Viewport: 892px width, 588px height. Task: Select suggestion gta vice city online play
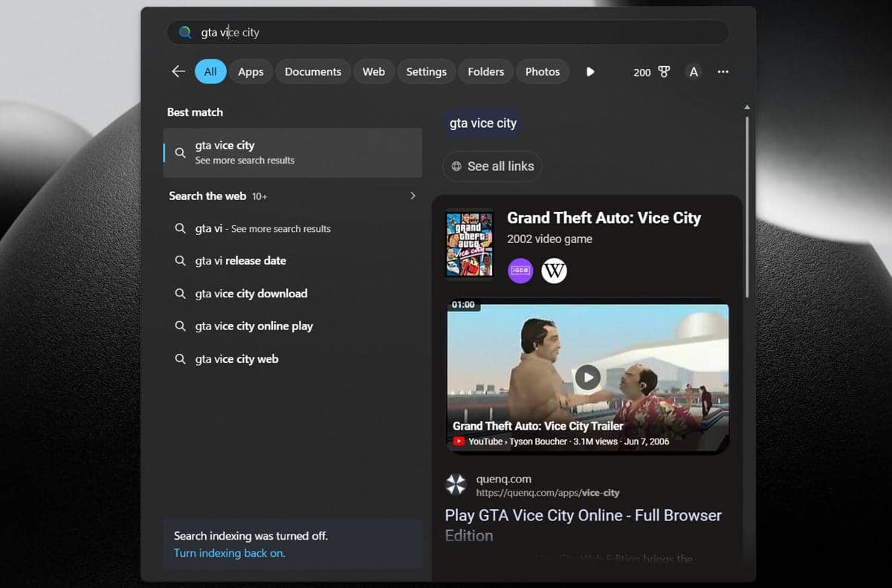tap(293, 326)
